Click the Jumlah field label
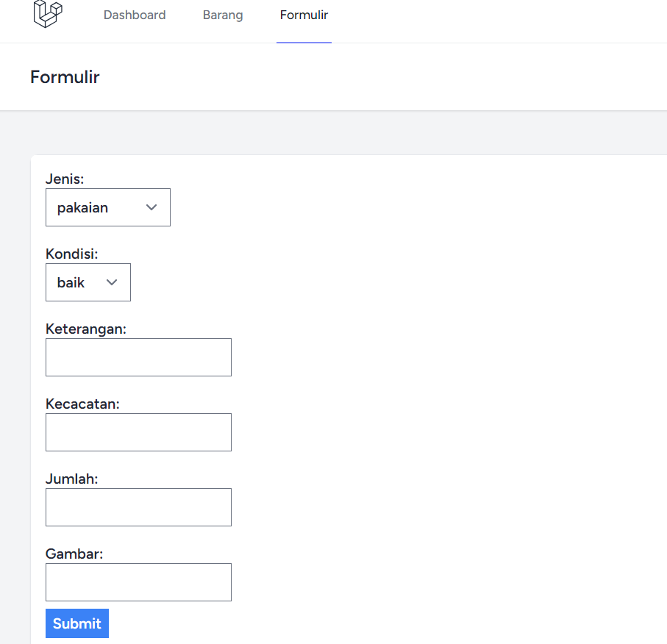 (71, 479)
